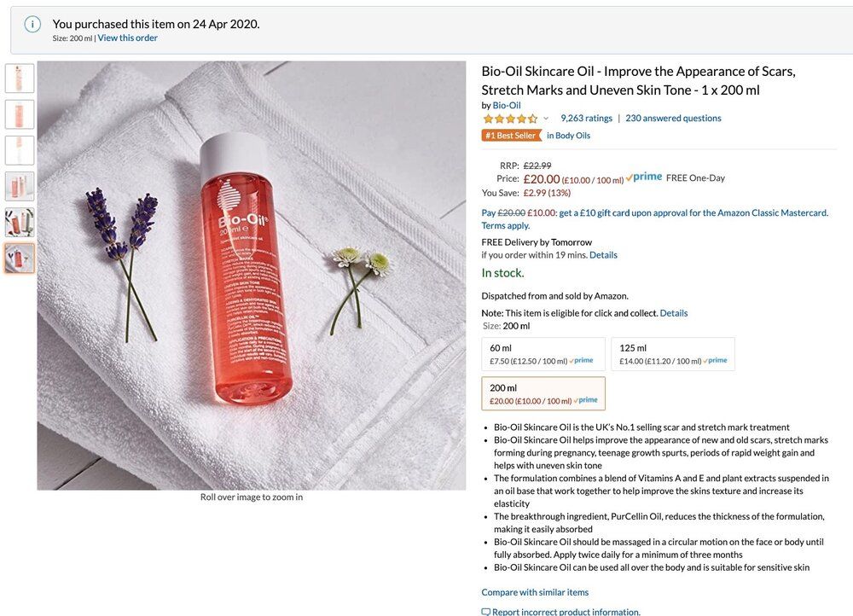Image resolution: width=853 pixels, height=616 pixels.
Task: Open the 230 answered questions link
Action: click(673, 119)
